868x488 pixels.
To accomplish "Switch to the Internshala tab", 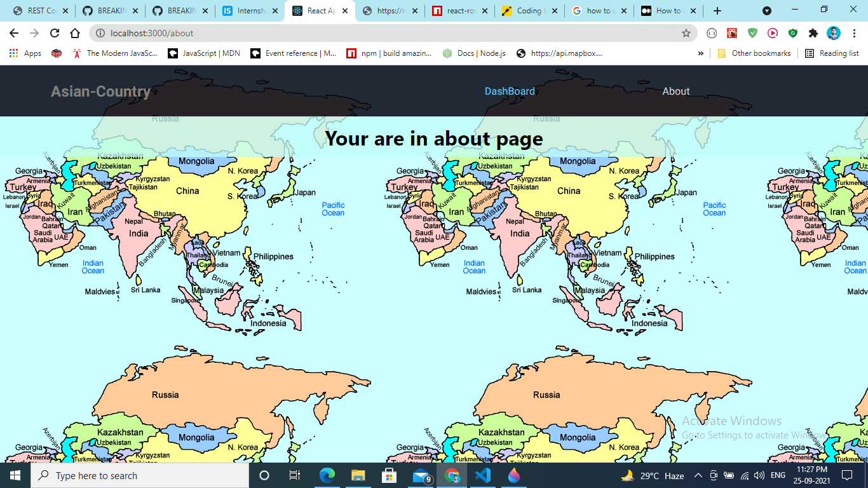I will pyautogui.click(x=250, y=11).
